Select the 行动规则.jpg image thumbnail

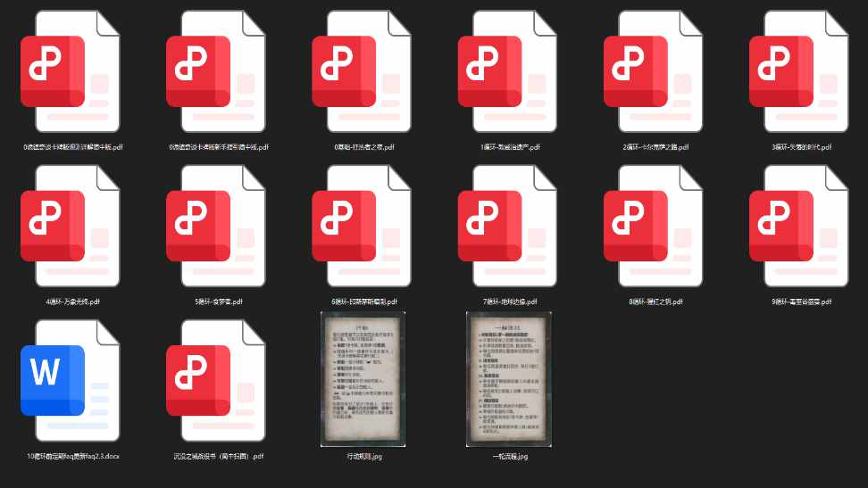point(363,378)
